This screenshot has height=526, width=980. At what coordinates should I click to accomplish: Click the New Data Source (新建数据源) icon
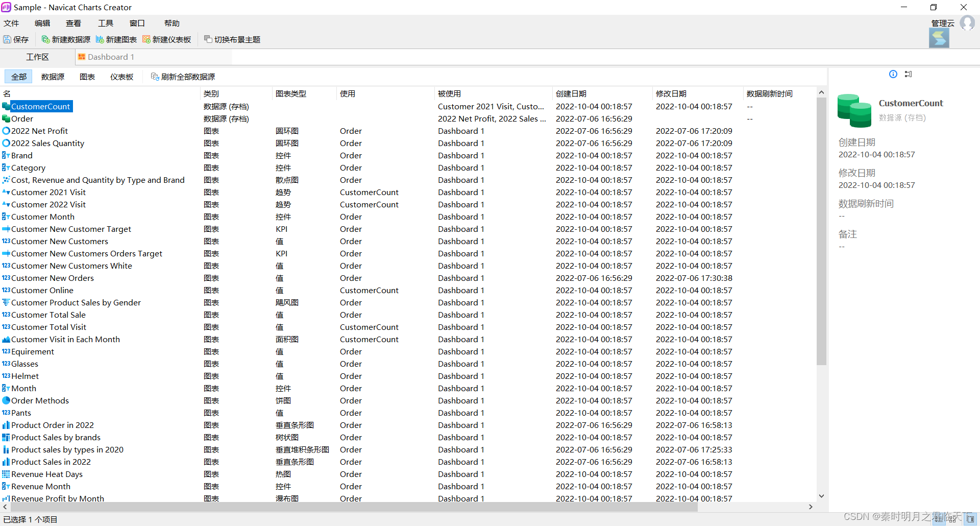45,39
